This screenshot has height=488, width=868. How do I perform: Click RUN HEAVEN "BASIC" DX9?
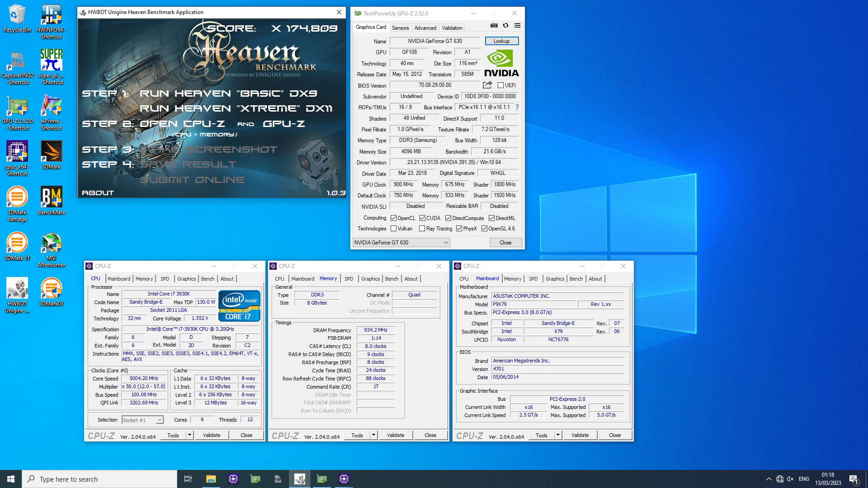[x=228, y=94]
